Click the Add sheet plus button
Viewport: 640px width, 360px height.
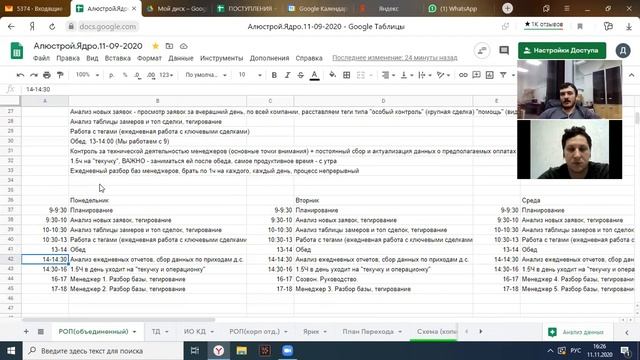[x=26, y=331]
